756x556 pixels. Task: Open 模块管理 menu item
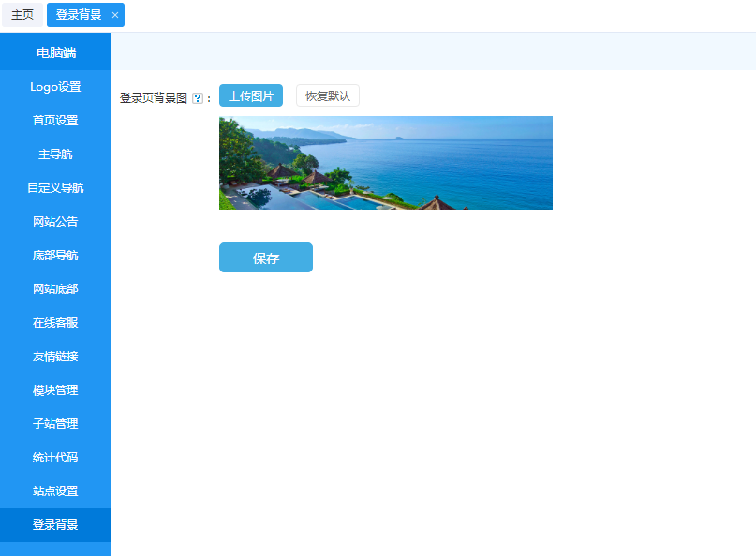(x=55, y=390)
